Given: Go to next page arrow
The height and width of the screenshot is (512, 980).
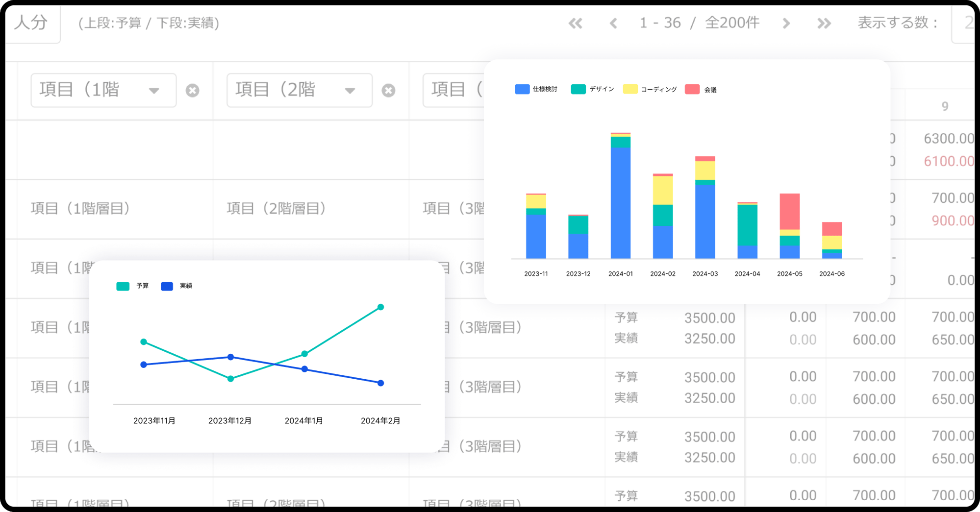Looking at the screenshot, I should tap(786, 23).
